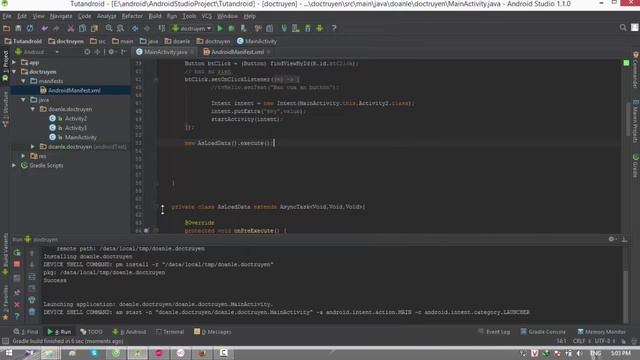Toggle tool window bars at status bar corner
This screenshot has width=640, height=360.
[5, 341]
